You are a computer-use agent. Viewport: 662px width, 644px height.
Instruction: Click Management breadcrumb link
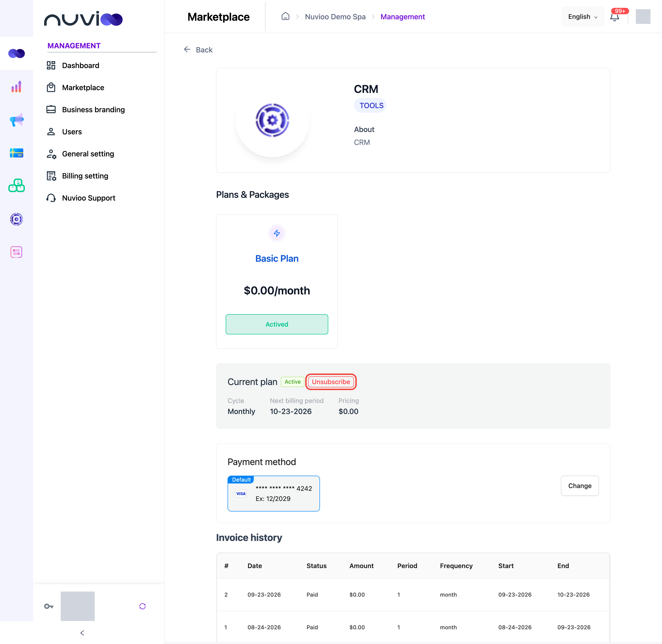402,17
